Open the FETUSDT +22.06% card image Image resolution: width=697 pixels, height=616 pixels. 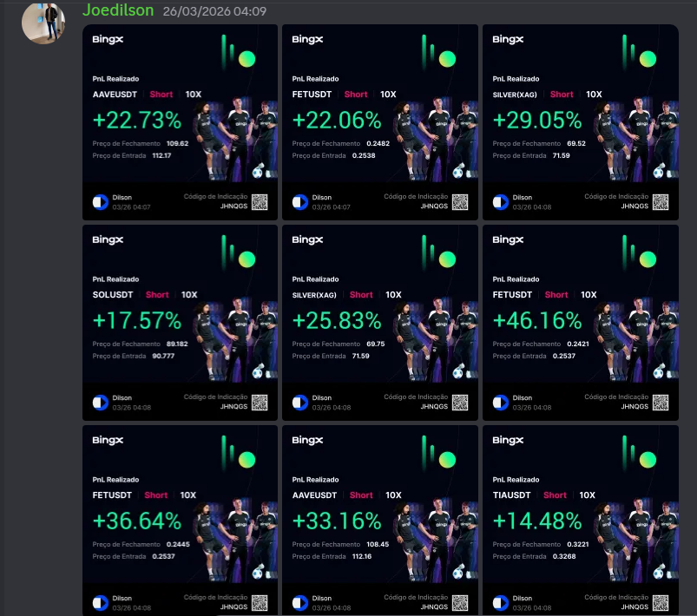click(x=380, y=122)
